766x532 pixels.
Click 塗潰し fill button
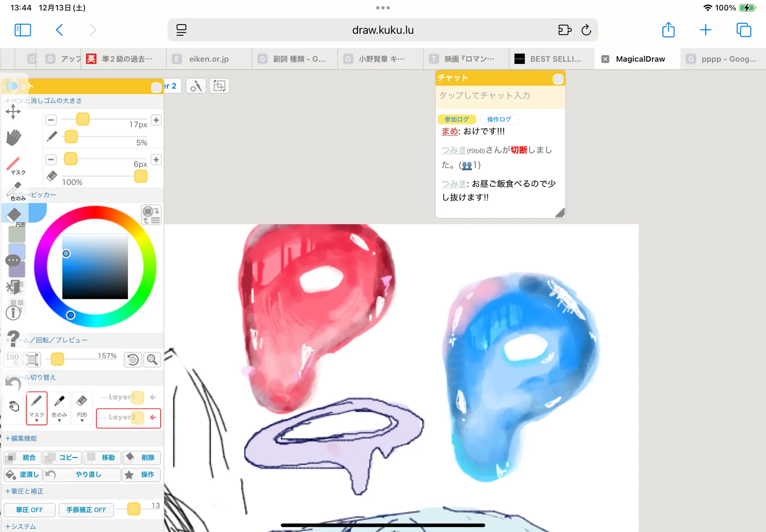tap(23, 474)
